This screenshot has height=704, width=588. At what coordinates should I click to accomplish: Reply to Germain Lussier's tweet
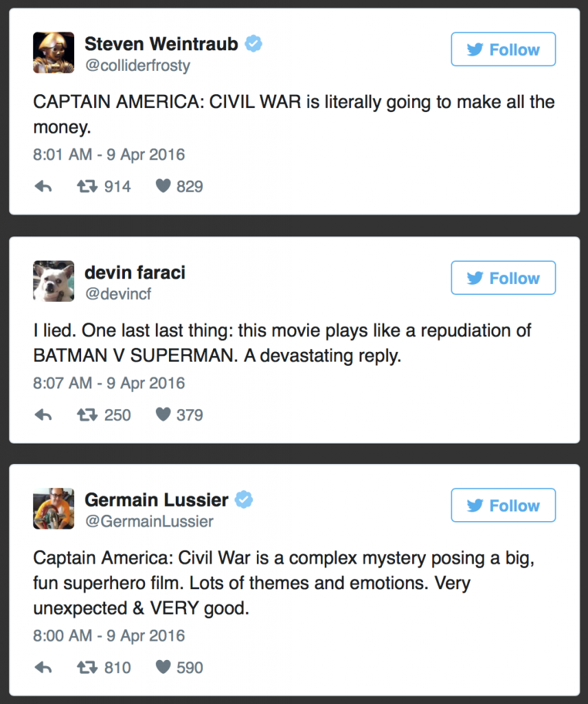point(43,667)
